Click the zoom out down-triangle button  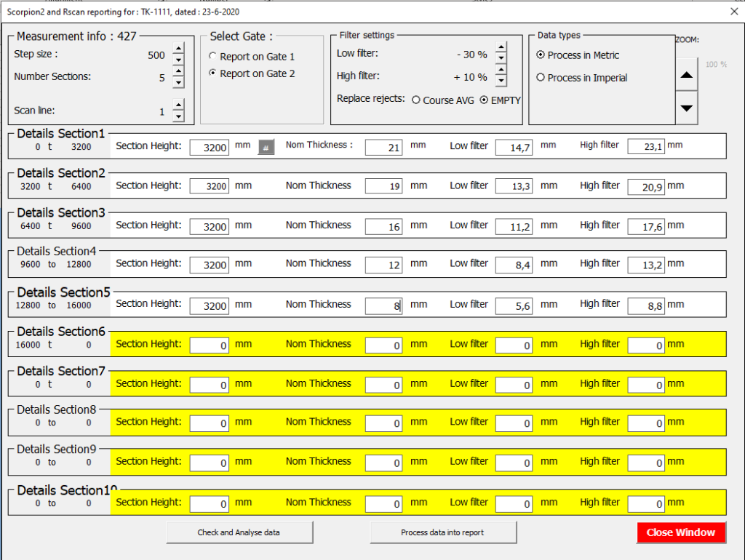687,108
